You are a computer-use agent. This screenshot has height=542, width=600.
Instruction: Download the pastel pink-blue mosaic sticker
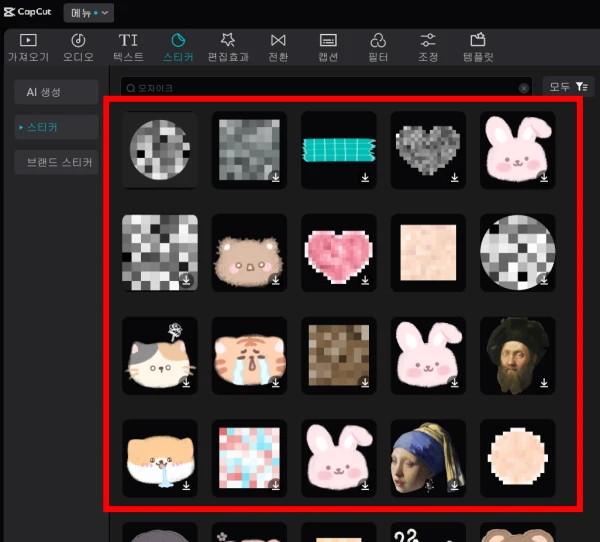276,485
